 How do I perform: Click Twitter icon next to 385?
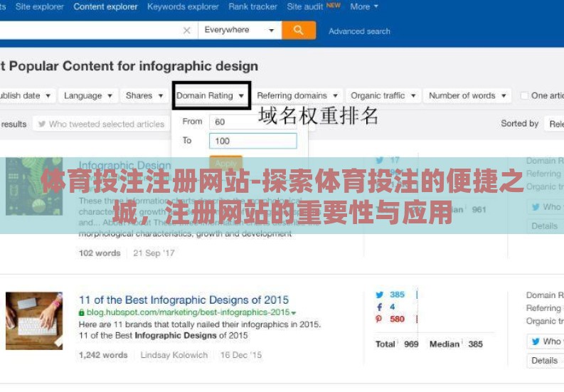point(380,295)
